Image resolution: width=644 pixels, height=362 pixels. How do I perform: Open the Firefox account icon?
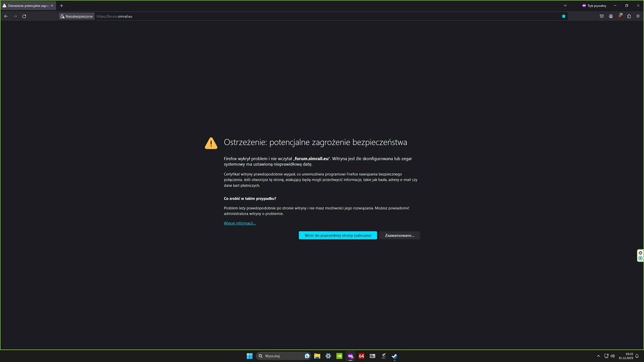[611, 17]
